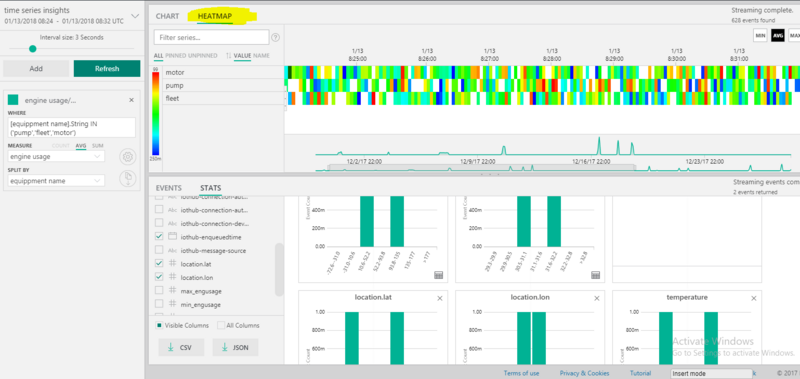Image resolution: width=800 pixels, height=379 pixels.
Task: Click the Add query button
Action: 36,68
